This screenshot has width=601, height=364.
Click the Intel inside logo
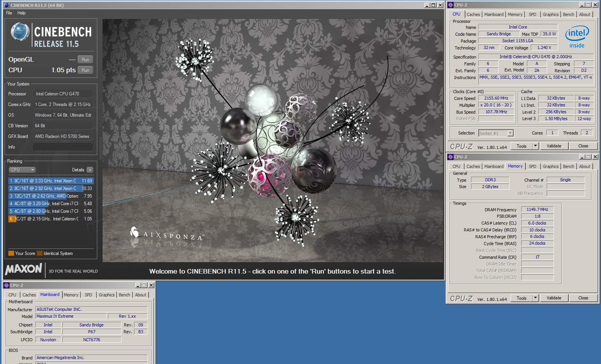[577, 37]
